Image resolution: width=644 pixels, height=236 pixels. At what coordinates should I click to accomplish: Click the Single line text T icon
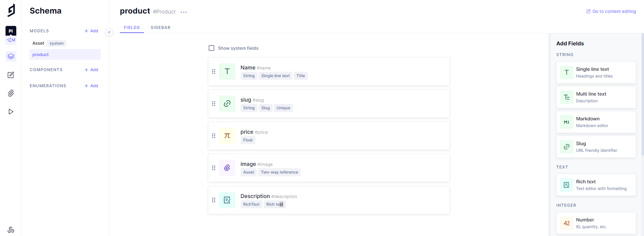pyautogui.click(x=567, y=72)
